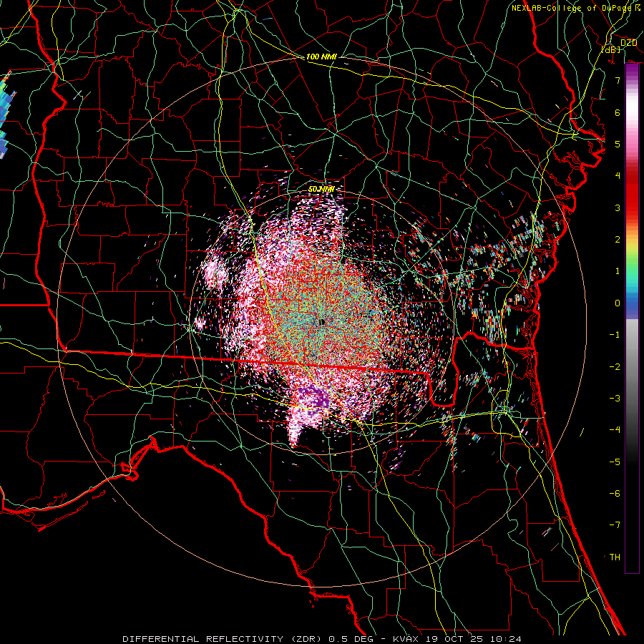The height and width of the screenshot is (644, 644).
Task: Click the DZD product label
Action: [x=628, y=43]
